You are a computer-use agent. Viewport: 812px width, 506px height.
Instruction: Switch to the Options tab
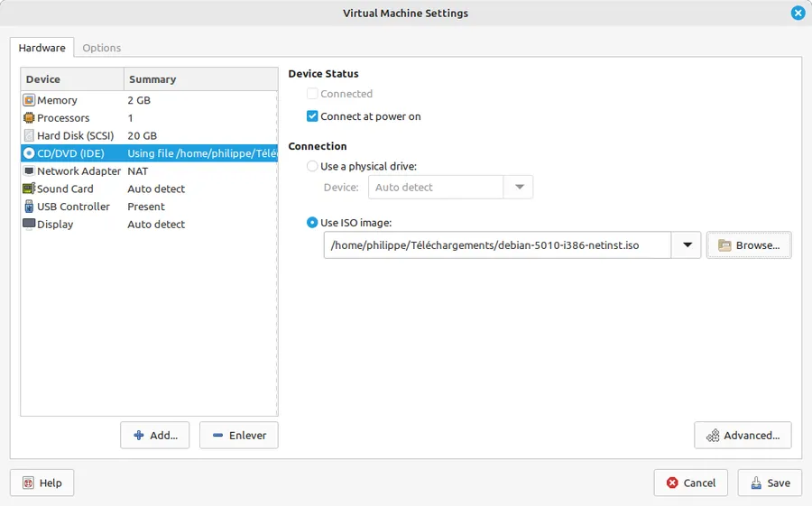click(101, 48)
